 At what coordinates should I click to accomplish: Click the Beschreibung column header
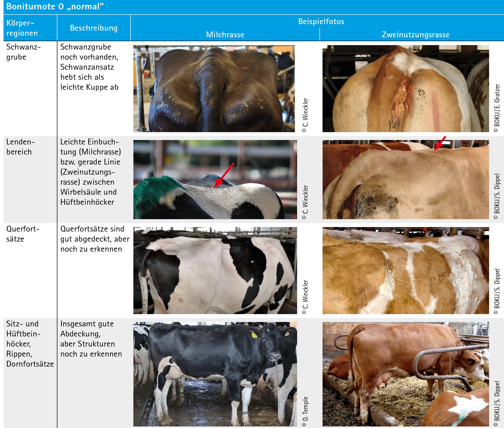(94, 28)
